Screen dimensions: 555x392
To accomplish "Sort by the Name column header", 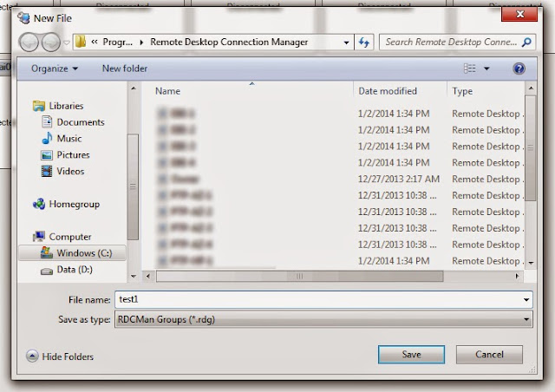I will click(167, 91).
